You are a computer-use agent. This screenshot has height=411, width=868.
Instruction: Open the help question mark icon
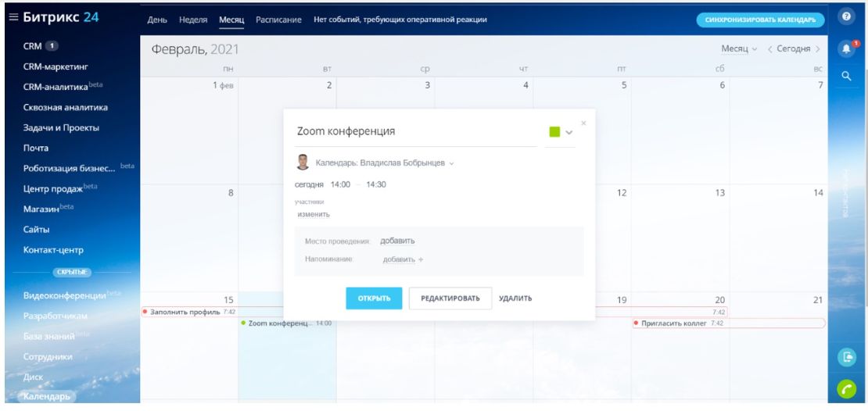846,16
